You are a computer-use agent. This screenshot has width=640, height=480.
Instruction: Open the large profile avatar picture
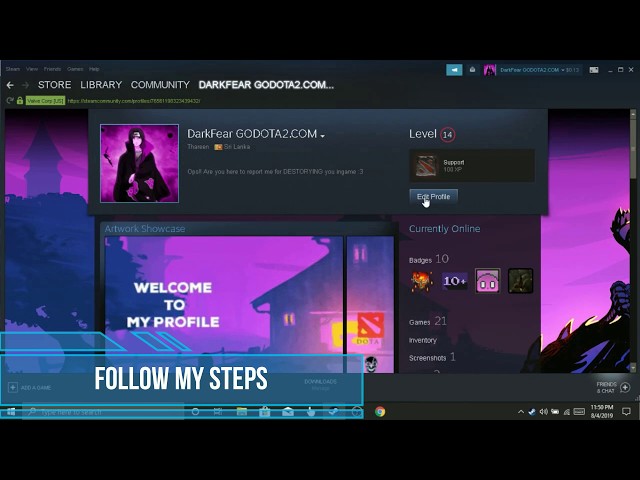click(139, 163)
